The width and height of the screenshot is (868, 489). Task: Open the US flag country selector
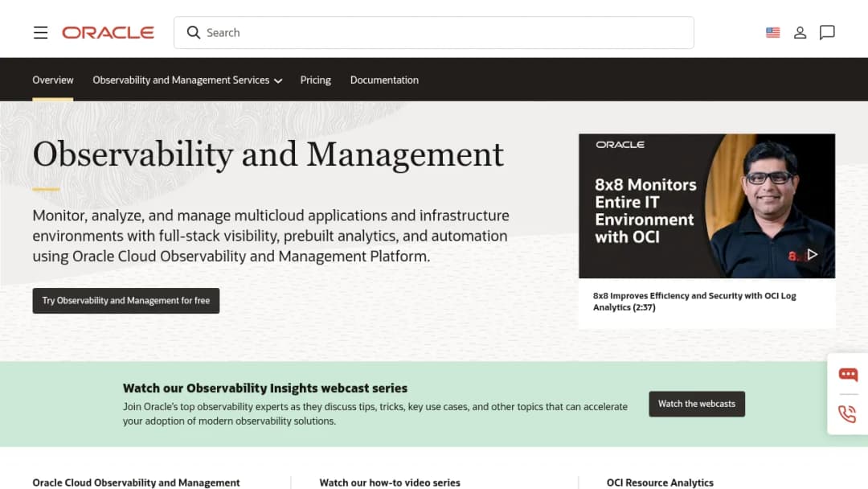pos(773,33)
